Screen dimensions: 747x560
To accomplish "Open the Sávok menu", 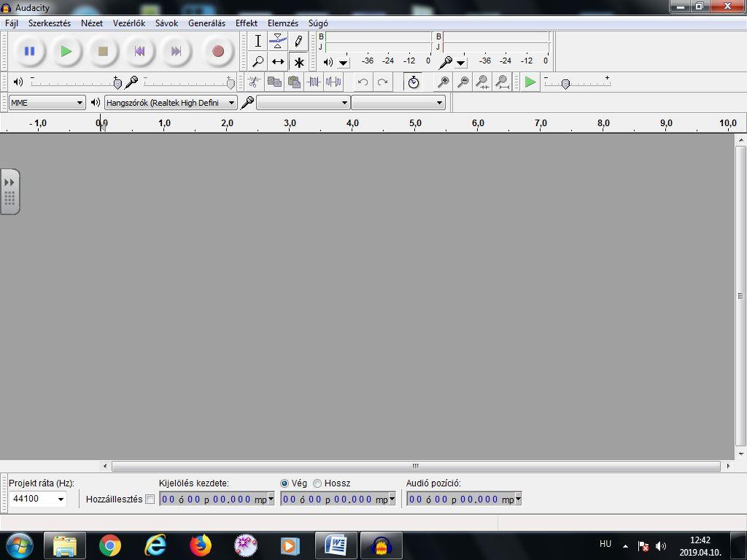I will point(167,23).
